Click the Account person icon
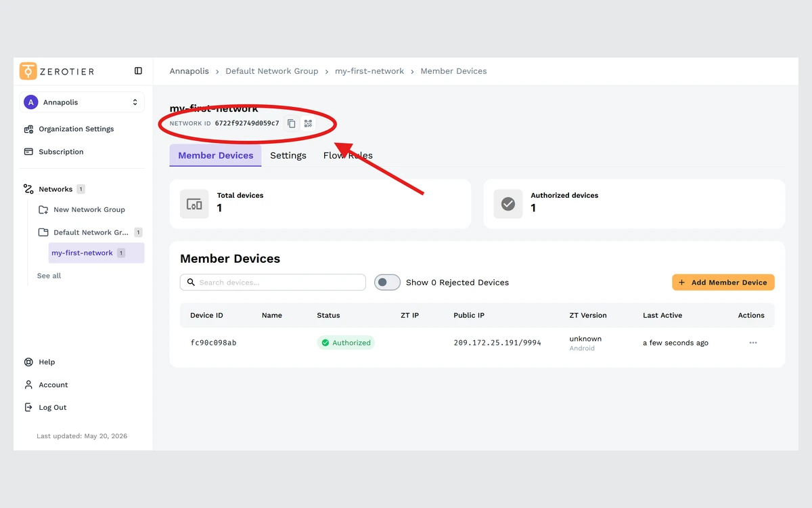The height and width of the screenshot is (508, 812). [x=28, y=385]
